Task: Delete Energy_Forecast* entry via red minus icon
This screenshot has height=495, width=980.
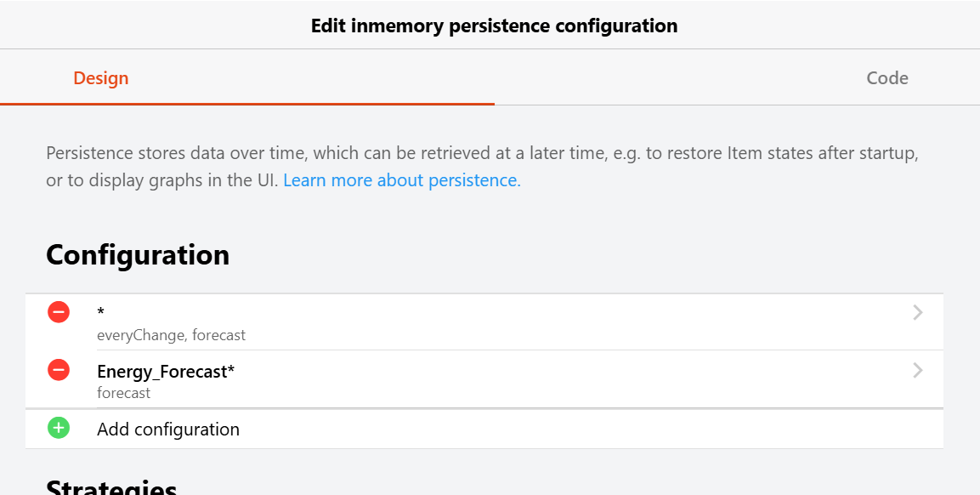Action: 59,370
